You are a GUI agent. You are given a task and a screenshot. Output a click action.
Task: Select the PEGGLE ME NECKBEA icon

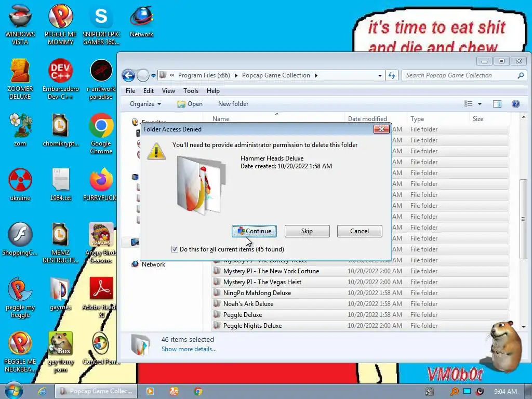(x=20, y=352)
